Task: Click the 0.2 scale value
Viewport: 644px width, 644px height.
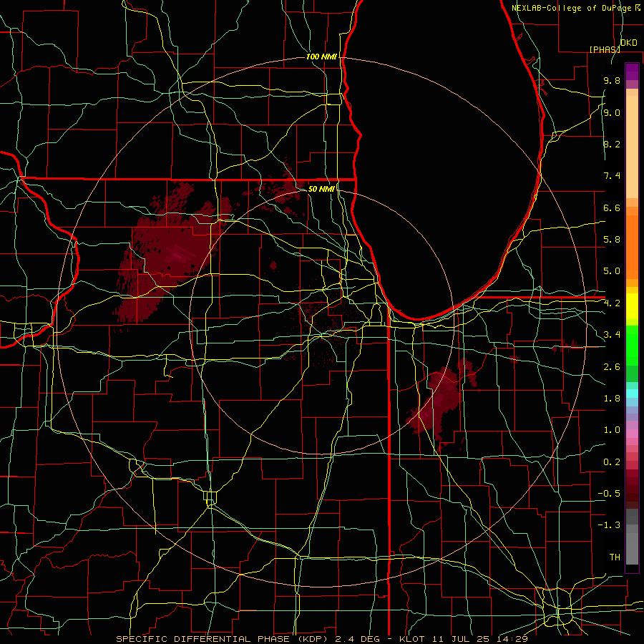Action: point(612,462)
